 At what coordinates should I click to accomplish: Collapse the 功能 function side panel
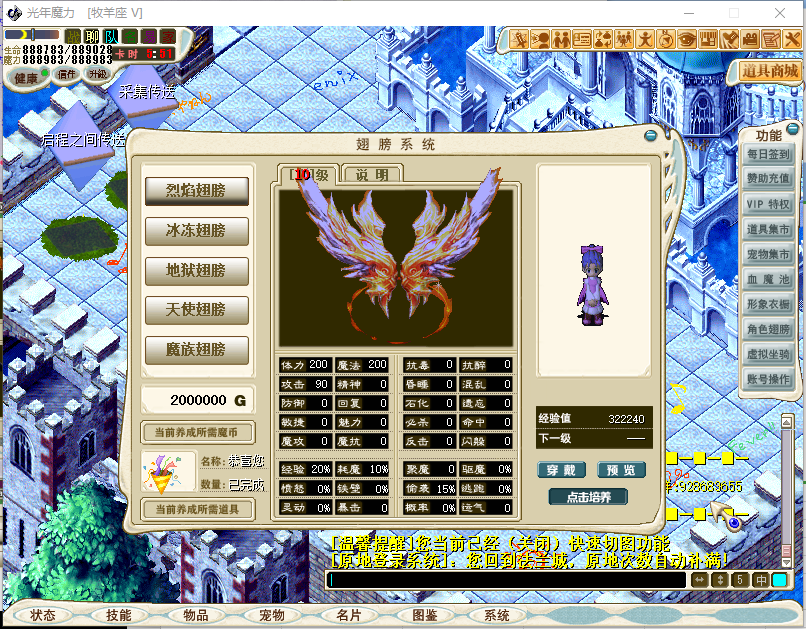click(x=793, y=127)
